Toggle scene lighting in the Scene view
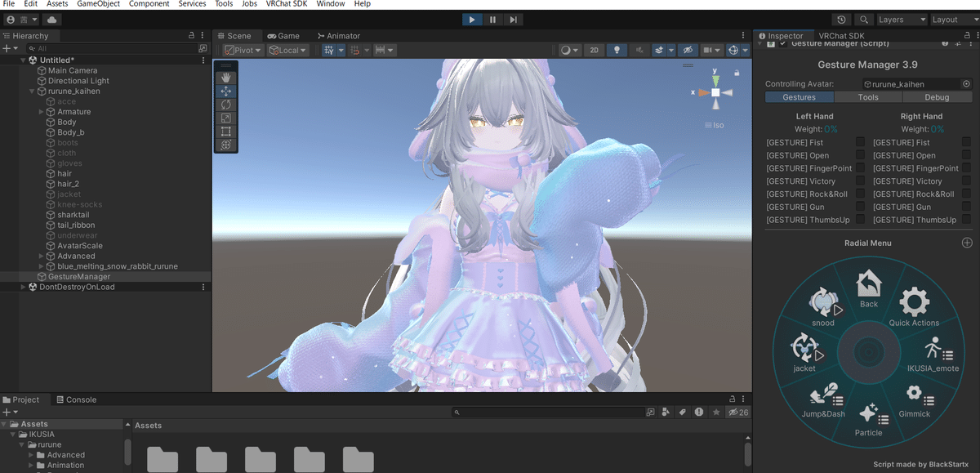Screen dimensions: 980x473 [616, 49]
